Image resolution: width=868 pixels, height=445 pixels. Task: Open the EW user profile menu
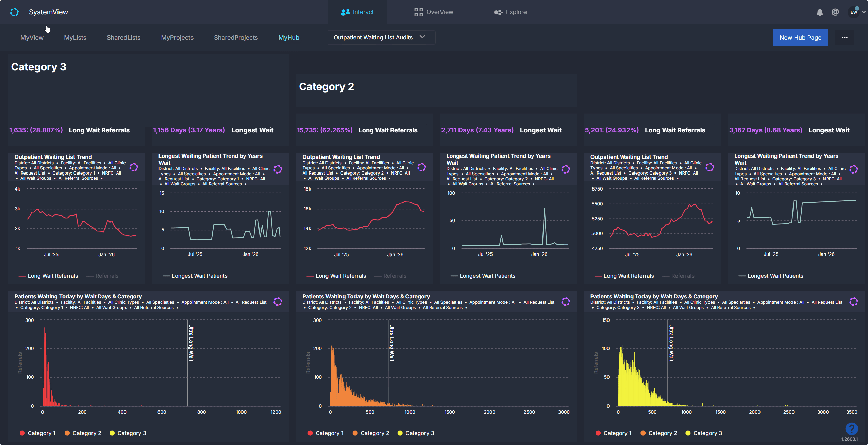pos(854,12)
